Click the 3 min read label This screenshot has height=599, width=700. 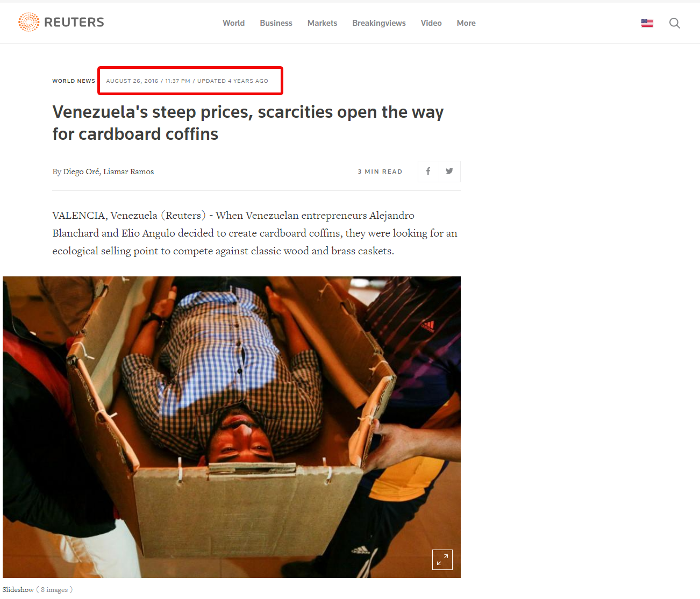(x=380, y=172)
